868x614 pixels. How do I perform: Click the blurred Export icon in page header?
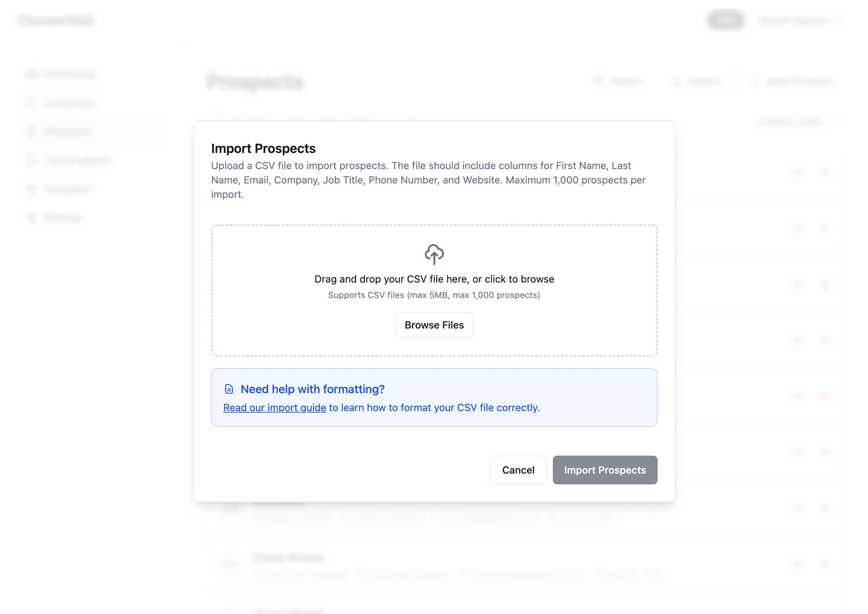tap(676, 81)
